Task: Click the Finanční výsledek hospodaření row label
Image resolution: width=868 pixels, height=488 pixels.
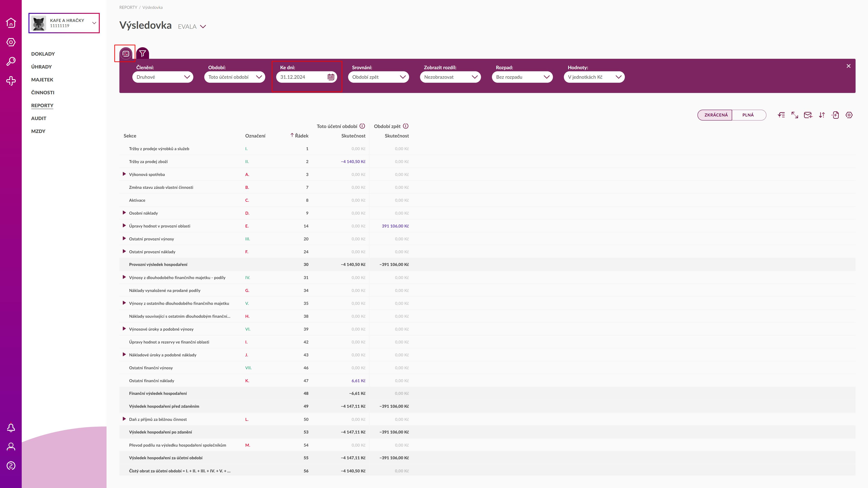Action: click(x=158, y=393)
